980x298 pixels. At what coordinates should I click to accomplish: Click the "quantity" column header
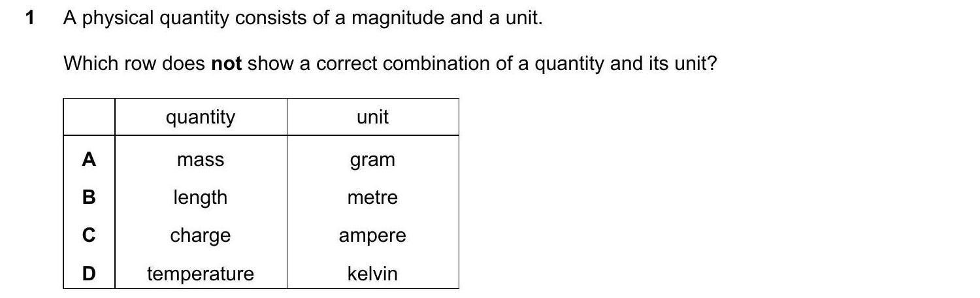(x=201, y=117)
